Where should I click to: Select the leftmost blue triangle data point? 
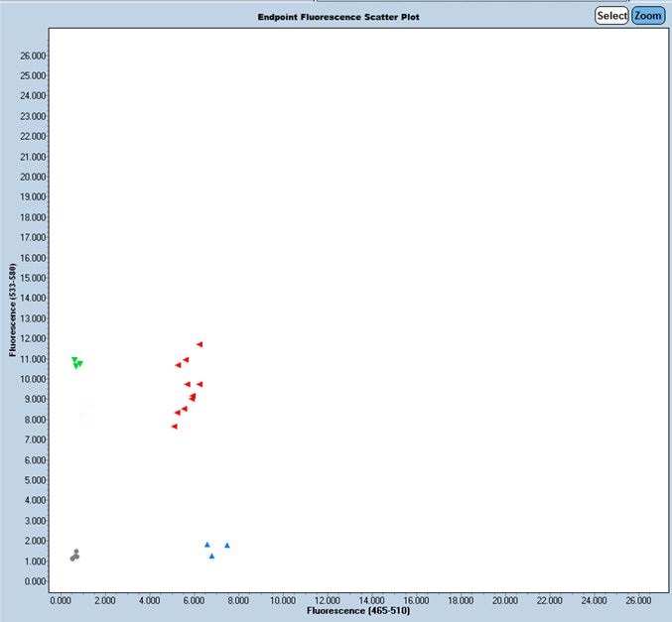[206, 544]
